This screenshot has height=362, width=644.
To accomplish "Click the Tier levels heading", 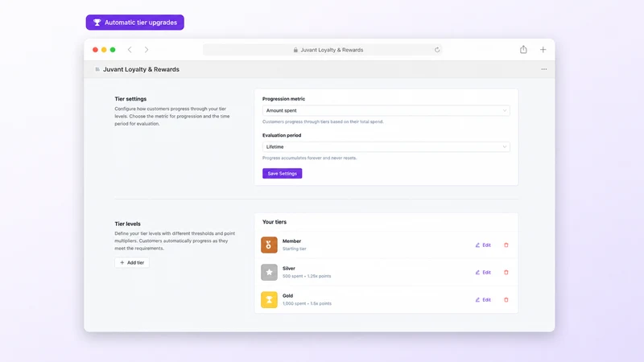I will [x=127, y=224].
